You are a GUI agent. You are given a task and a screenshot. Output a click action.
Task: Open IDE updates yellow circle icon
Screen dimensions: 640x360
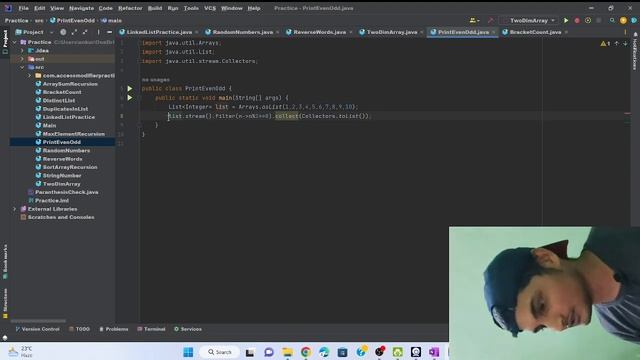click(x=623, y=20)
